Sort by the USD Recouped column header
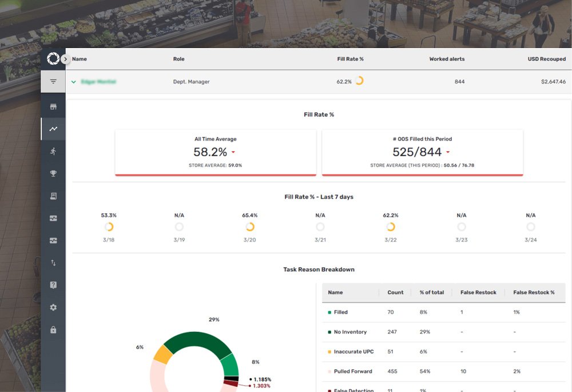572x392 pixels. click(x=546, y=59)
